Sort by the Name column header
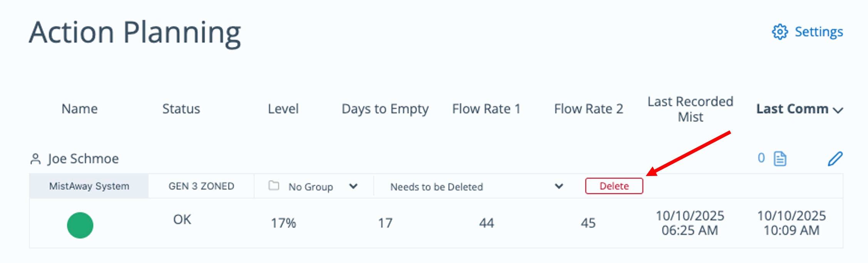 point(79,109)
